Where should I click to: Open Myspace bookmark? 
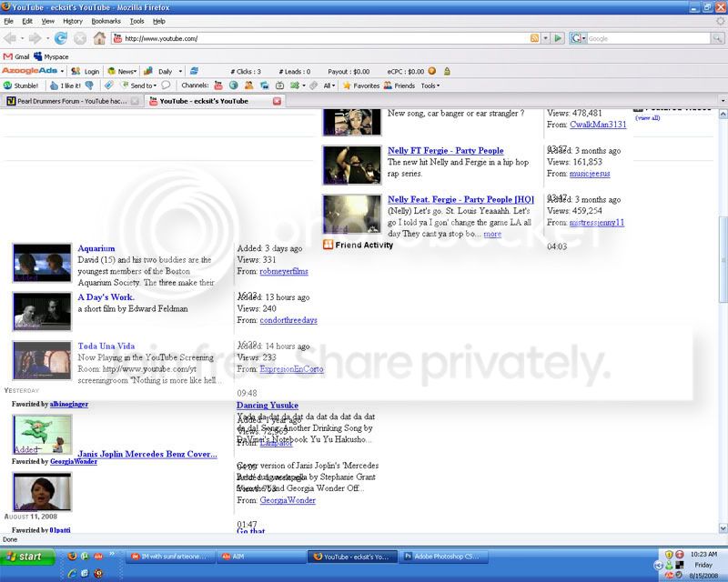[x=51, y=56]
